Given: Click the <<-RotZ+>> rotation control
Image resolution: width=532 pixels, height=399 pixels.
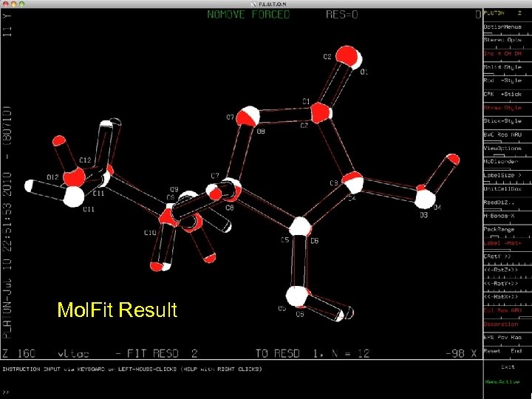Looking at the screenshot, I should pos(501,270).
